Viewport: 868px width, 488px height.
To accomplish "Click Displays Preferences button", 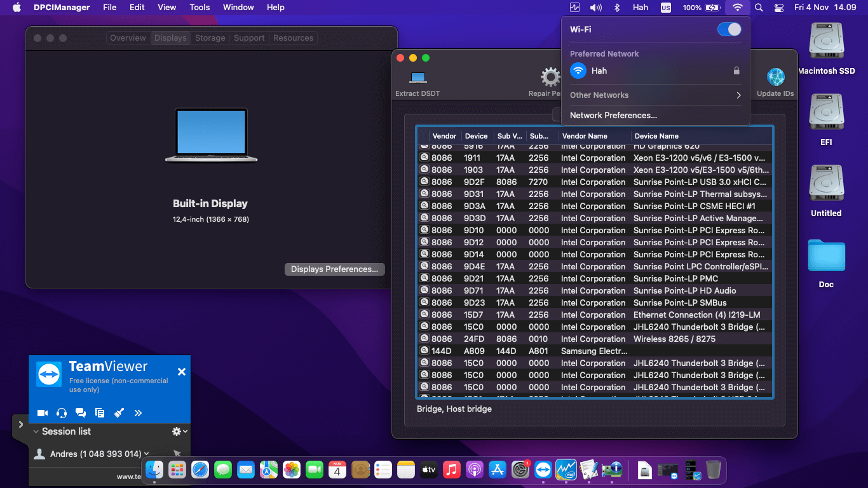I will pos(335,269).
